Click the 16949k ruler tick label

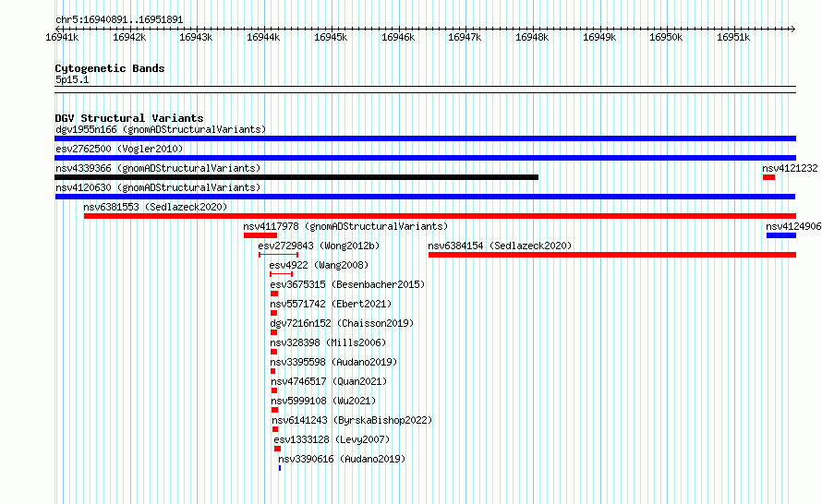coord(599,37)
